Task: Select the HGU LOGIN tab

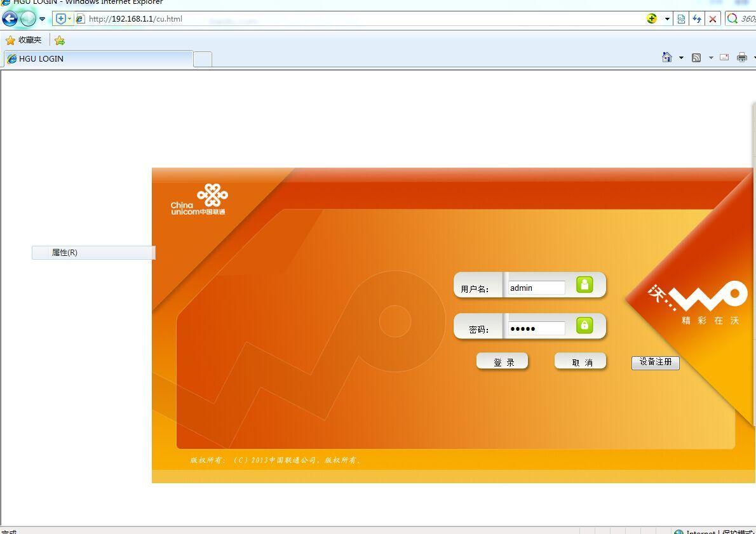Action: tap(98, 59)
